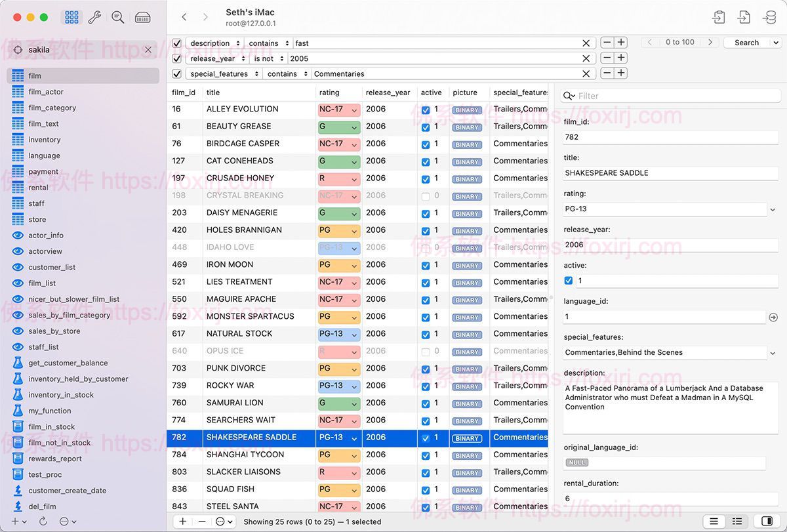
Task: Click the green G rating for BEAUTY GREASE
Action: [338, 127]
